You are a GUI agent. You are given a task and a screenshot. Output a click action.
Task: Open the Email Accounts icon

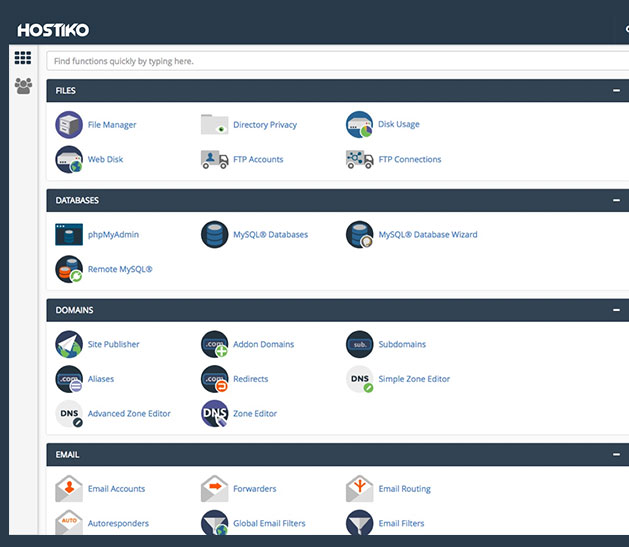coord(69,489)
